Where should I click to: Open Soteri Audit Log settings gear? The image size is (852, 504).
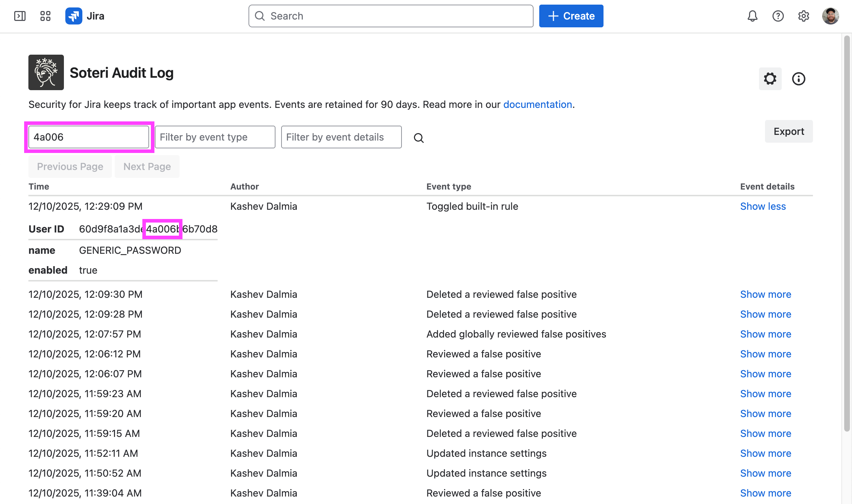[770, 79]
